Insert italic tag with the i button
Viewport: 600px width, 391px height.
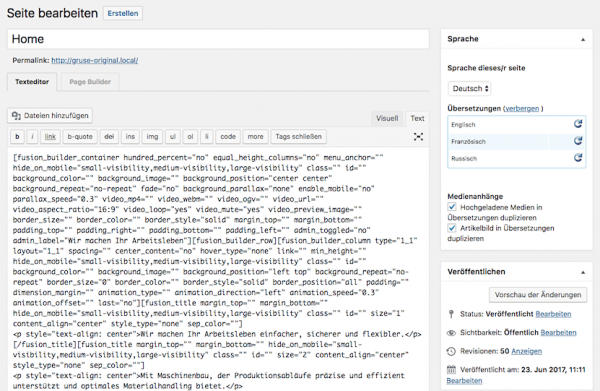point(33,137)
